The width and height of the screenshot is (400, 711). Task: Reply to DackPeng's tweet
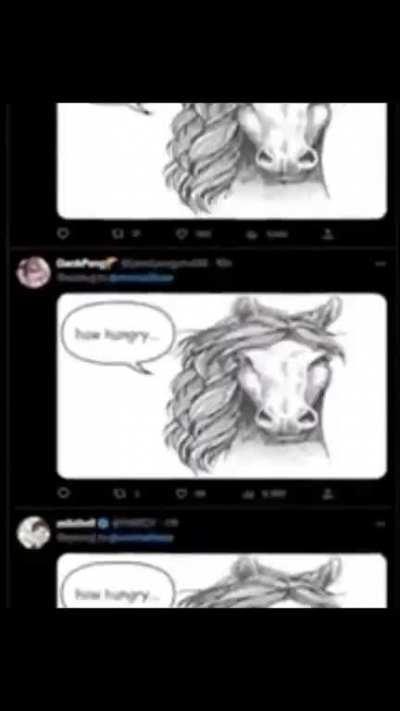coord(63,493)
